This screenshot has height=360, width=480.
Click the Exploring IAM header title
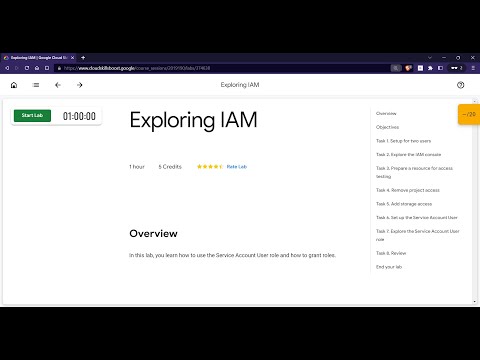[240, 85]
